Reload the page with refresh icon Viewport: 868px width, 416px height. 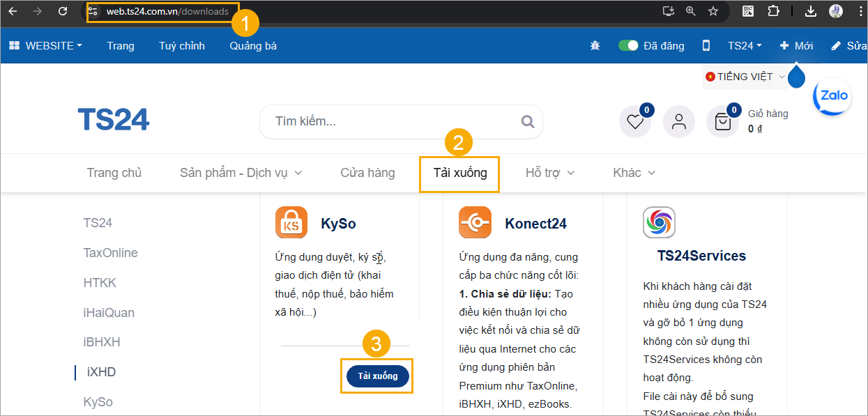(63, 11)
